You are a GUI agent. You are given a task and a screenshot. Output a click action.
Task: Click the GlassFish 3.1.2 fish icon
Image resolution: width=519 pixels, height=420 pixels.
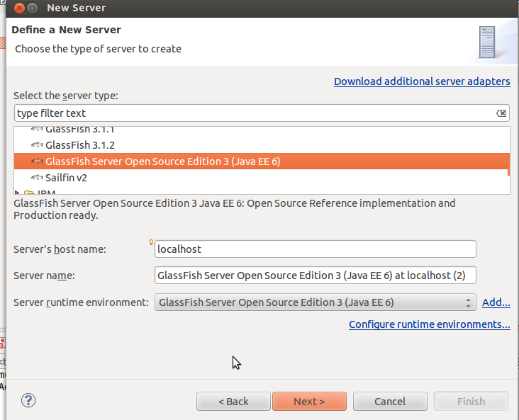38,145
